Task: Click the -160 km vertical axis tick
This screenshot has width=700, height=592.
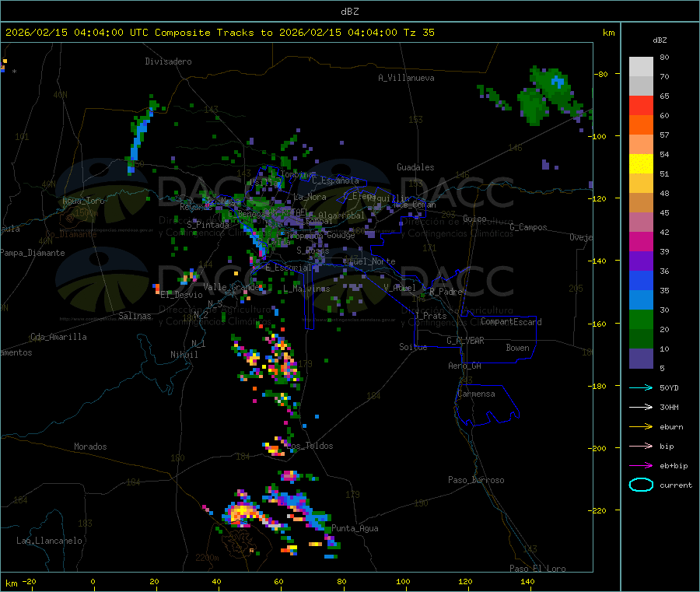Action: pyautogui.click(x=599, y=324)
